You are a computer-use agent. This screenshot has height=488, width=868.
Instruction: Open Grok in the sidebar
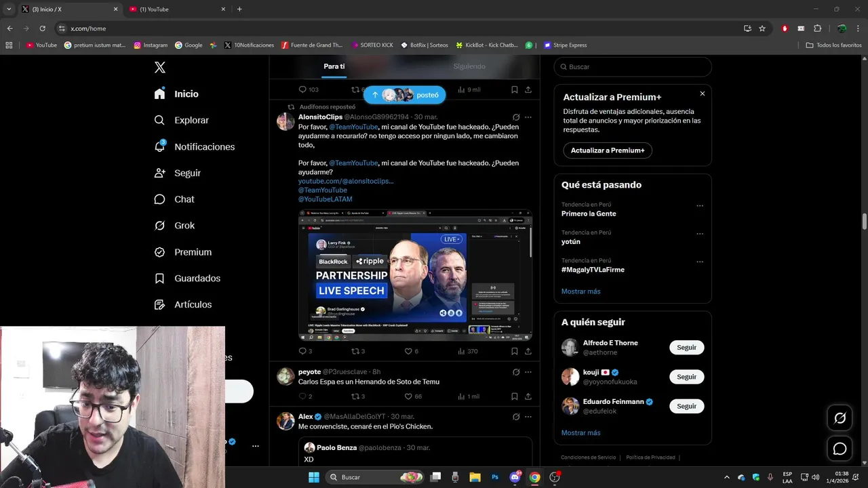tap(174, 226)
